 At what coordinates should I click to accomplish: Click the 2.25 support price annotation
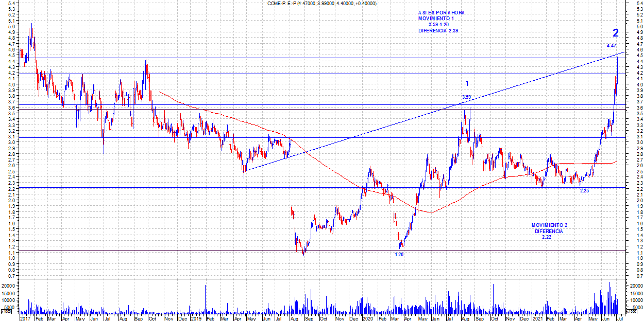(584, 191)
